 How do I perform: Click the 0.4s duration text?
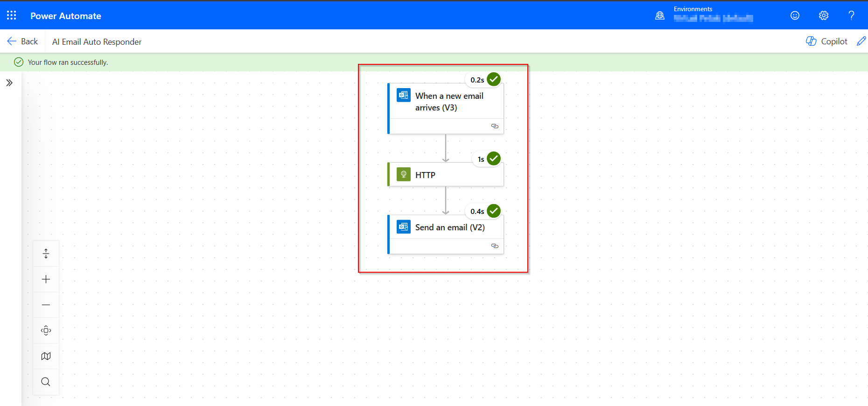477,212
